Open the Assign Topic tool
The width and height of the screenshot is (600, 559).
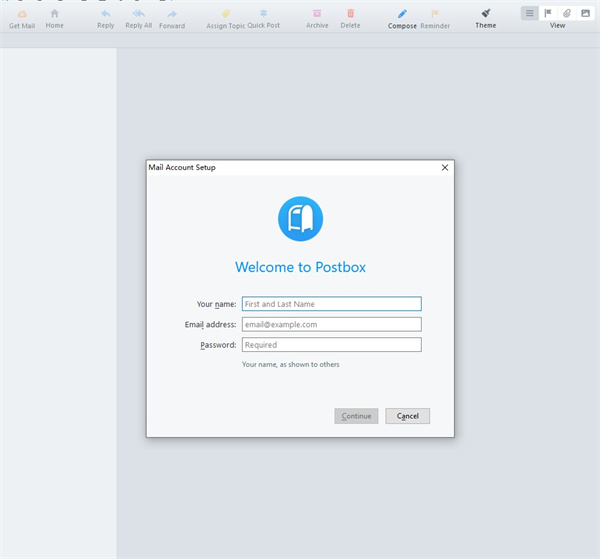coord(226,14)
